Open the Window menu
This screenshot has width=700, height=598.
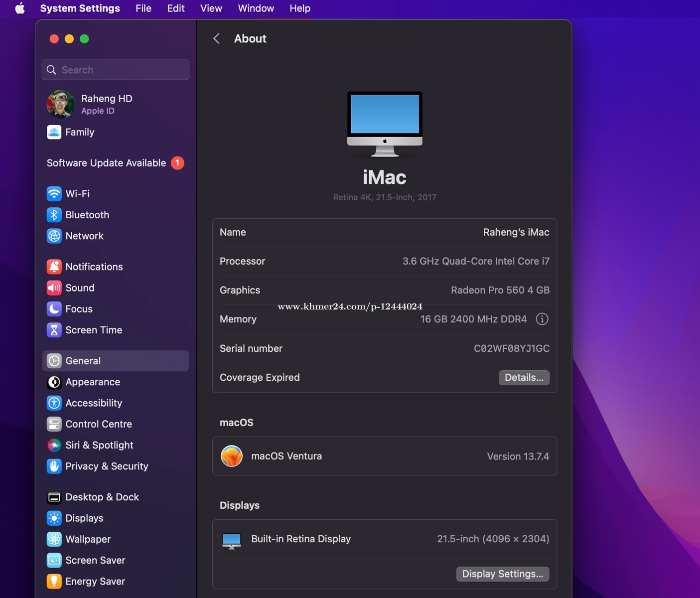pyautogui.click(x=256, y=8)
